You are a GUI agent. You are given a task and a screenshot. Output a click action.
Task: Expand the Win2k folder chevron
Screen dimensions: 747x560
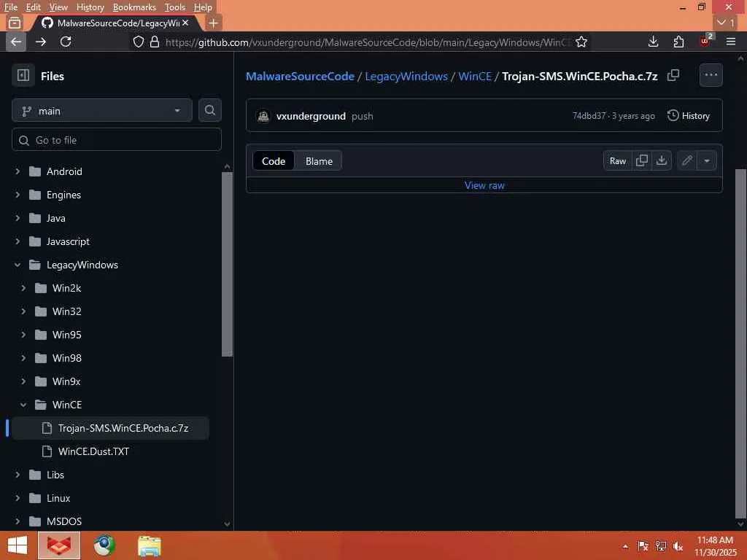tap(23, 287)
